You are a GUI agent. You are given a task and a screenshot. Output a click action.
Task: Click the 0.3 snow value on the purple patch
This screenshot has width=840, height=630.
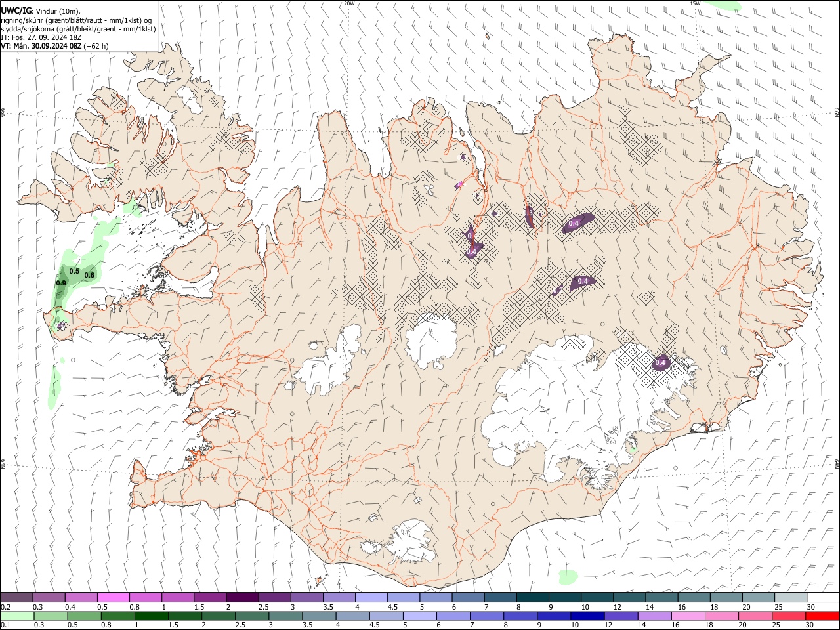click(529, 213)
